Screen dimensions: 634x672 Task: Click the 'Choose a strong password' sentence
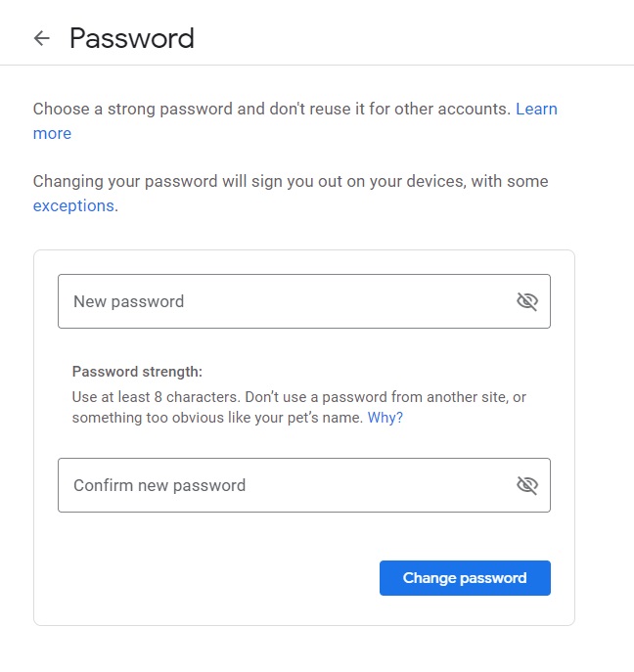[x=272, y=109]
